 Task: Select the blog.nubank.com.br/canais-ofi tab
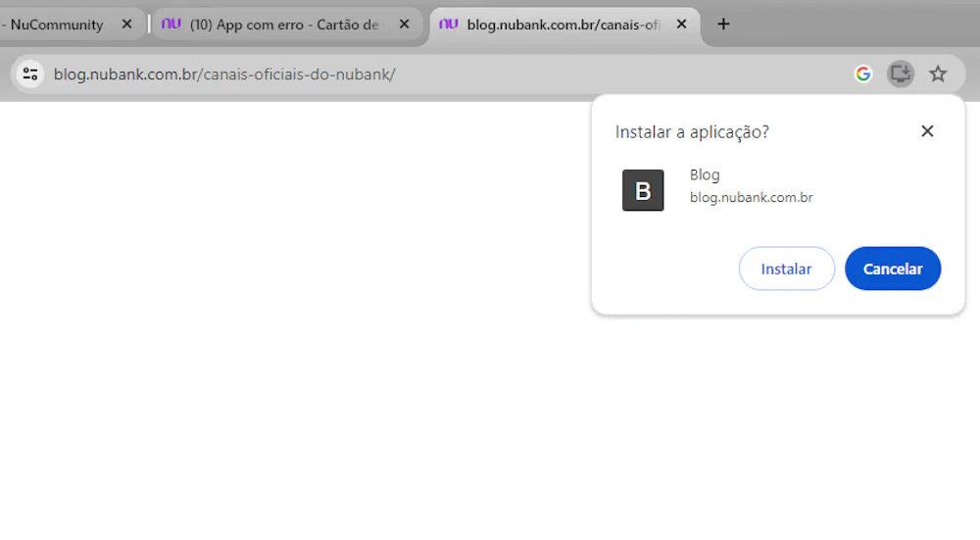coord(565,25)
